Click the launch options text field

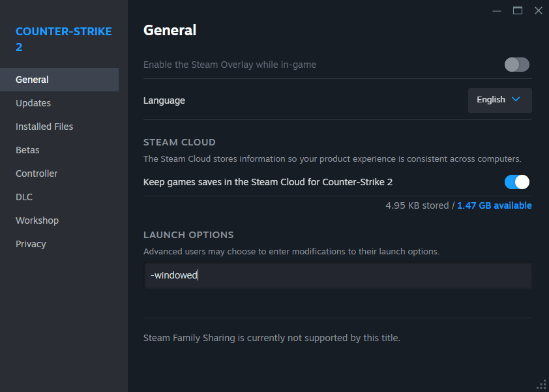(337, 276)
